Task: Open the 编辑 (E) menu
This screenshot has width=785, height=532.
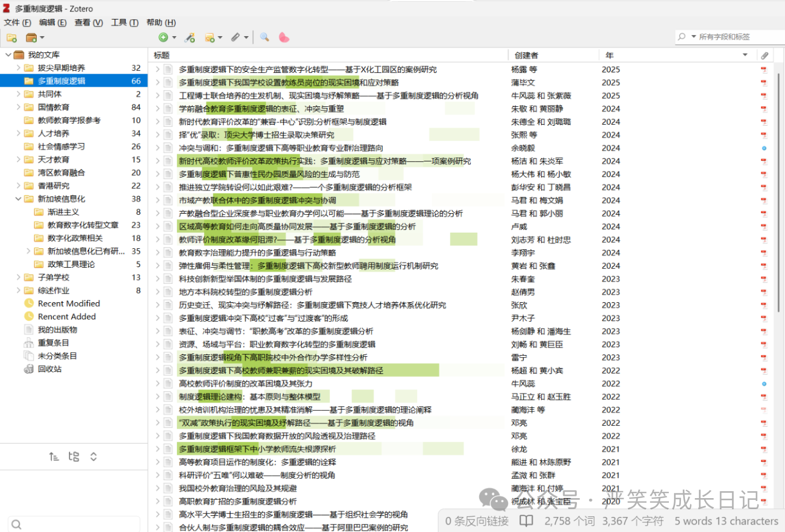Action: (x=52, y=22)
